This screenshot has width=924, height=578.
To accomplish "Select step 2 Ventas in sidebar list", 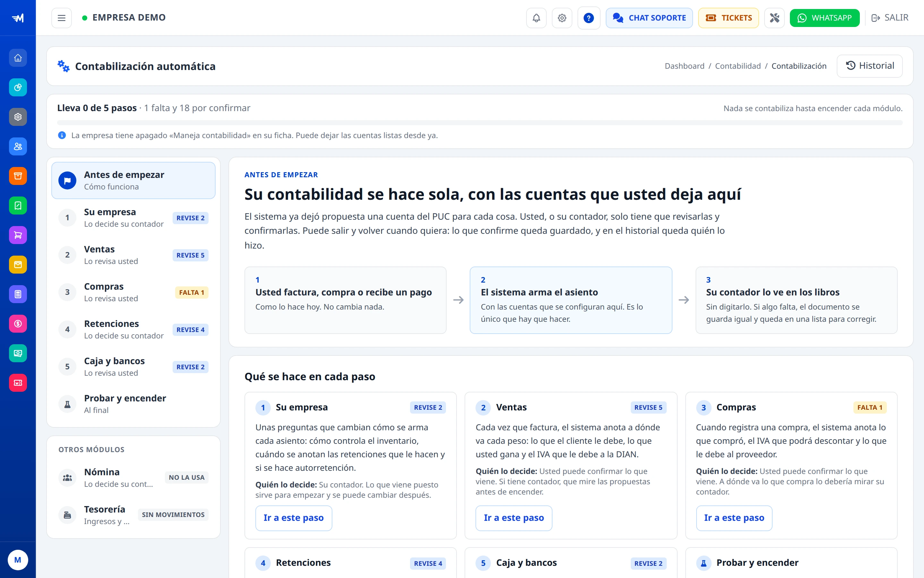I will (133, 255).
